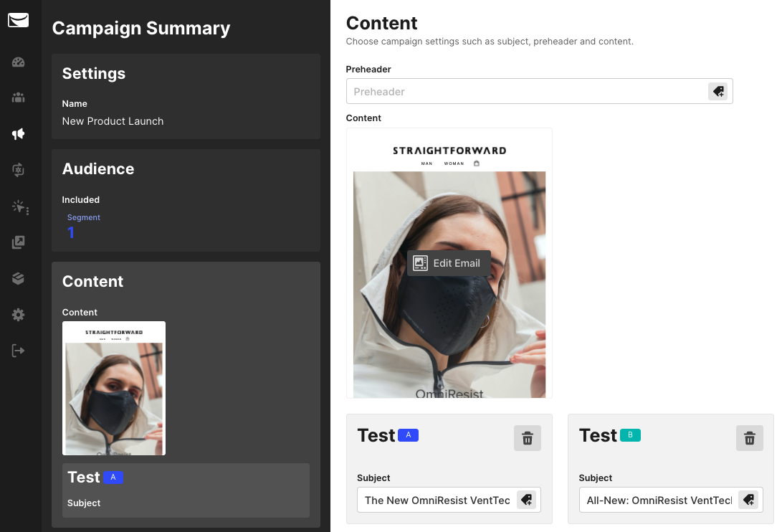Delete Test B using trash button
The width and height of the screenshot is (782, 532).
[x=750, y=438]
